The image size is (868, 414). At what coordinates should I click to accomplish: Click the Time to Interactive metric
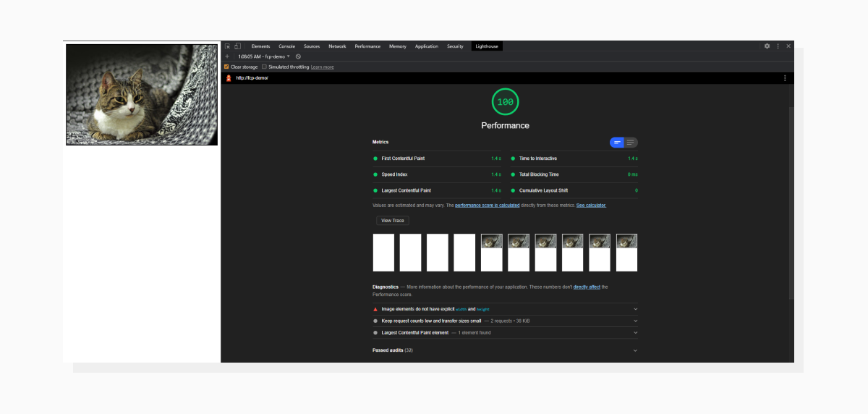(574, 159)
